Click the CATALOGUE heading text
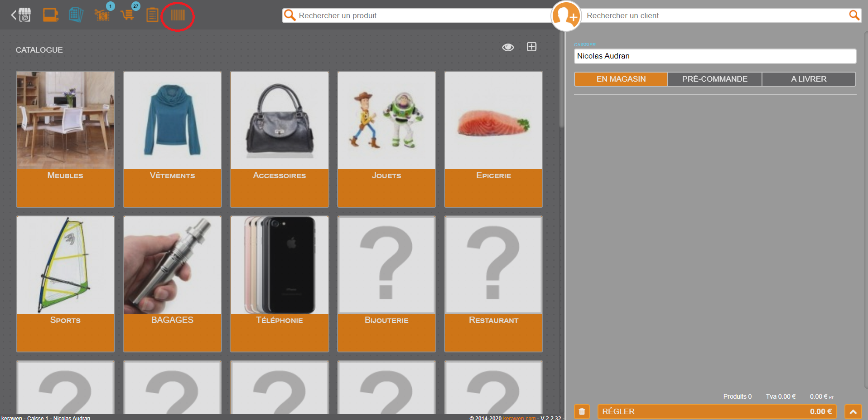The height and width of the screenshot is (420, 868). pos(39,50)
